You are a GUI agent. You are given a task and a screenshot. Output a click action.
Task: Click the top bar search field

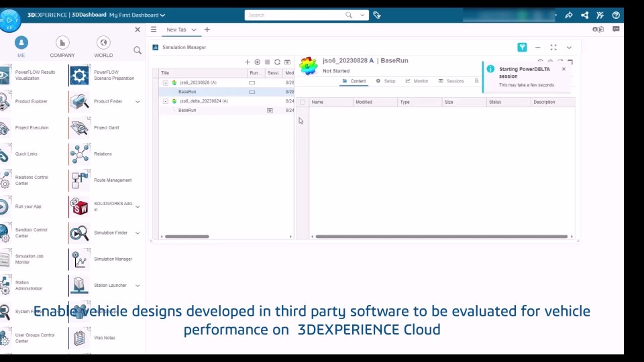[x=295, y=15]
